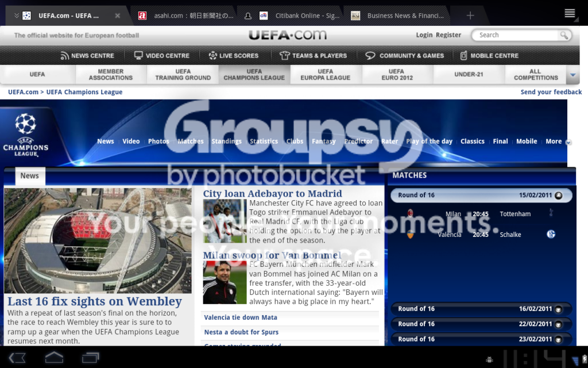The image size is (588, 368).
Task: Click UEFA Champions League breadcrumb
Action: point(84,92)
